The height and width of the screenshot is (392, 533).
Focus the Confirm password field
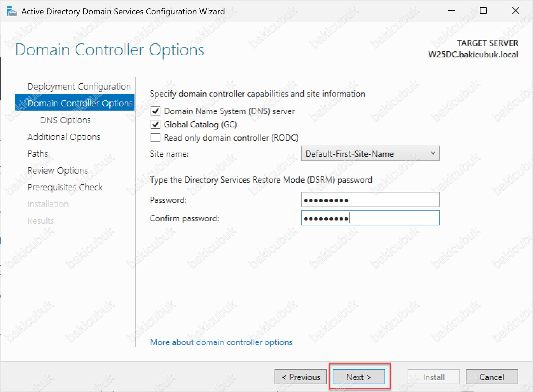coord(370,218)
